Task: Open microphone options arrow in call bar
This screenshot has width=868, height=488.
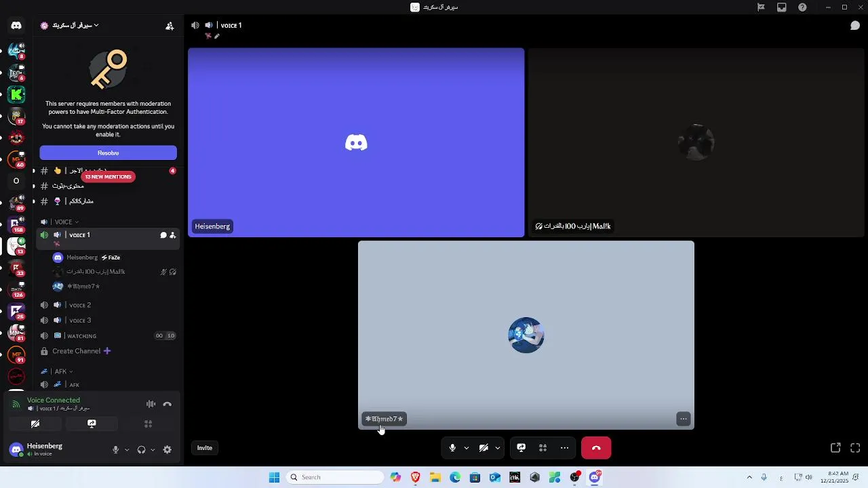Action: (466, 448)
